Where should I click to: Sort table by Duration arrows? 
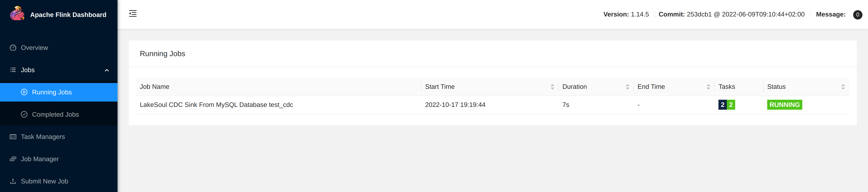(627, 87)
